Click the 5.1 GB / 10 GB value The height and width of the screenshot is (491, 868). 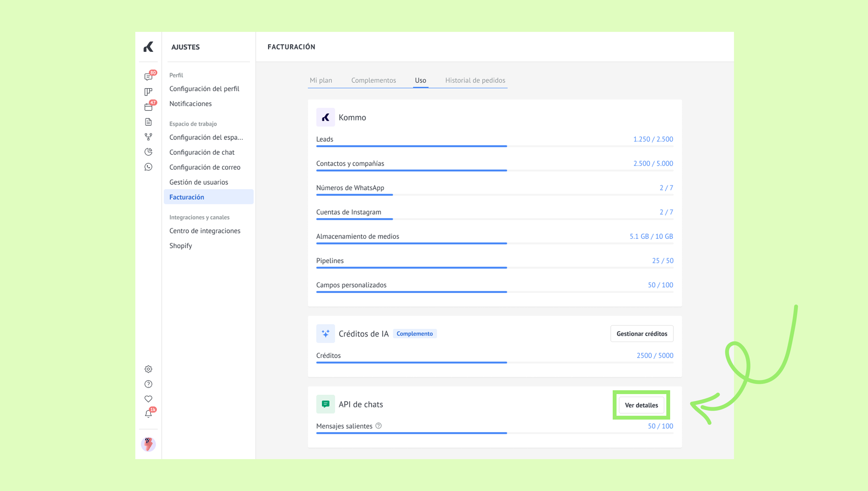coord(651,236)
